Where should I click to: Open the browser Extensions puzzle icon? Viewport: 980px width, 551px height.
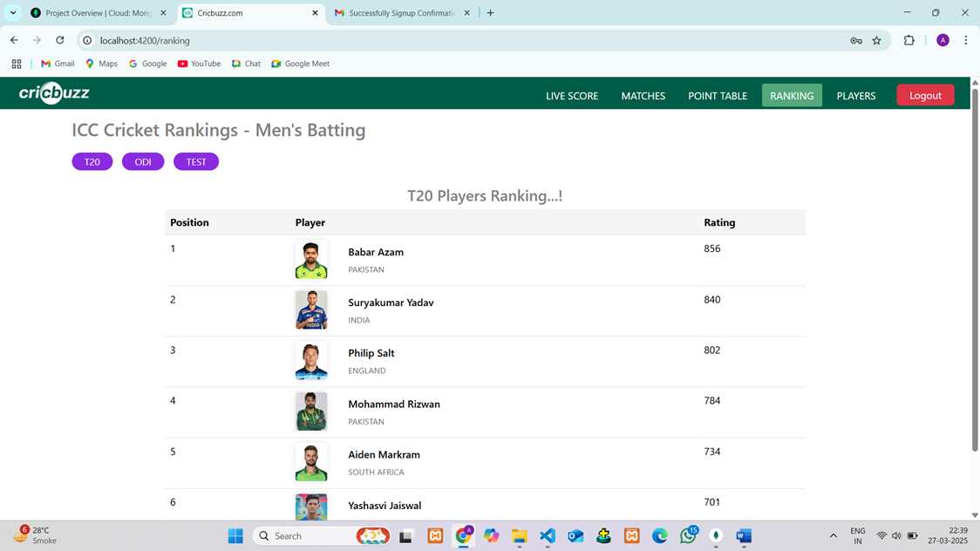click(909, 40)
